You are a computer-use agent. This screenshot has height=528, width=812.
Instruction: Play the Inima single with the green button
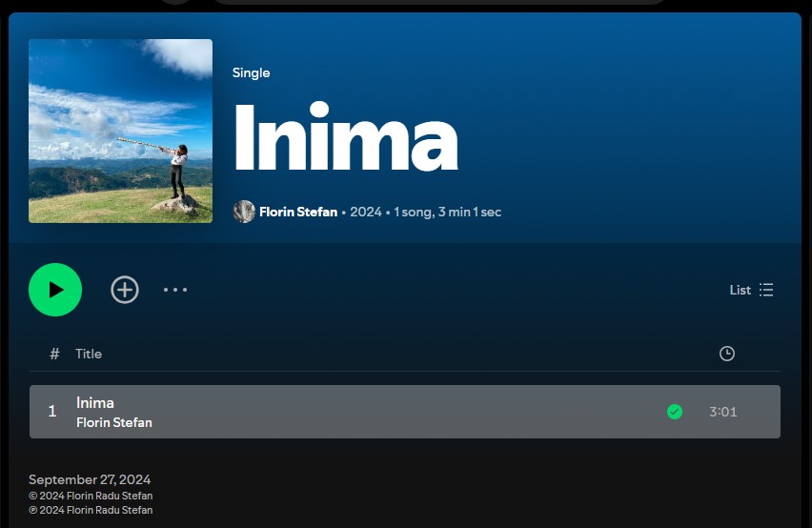(55, 290)
